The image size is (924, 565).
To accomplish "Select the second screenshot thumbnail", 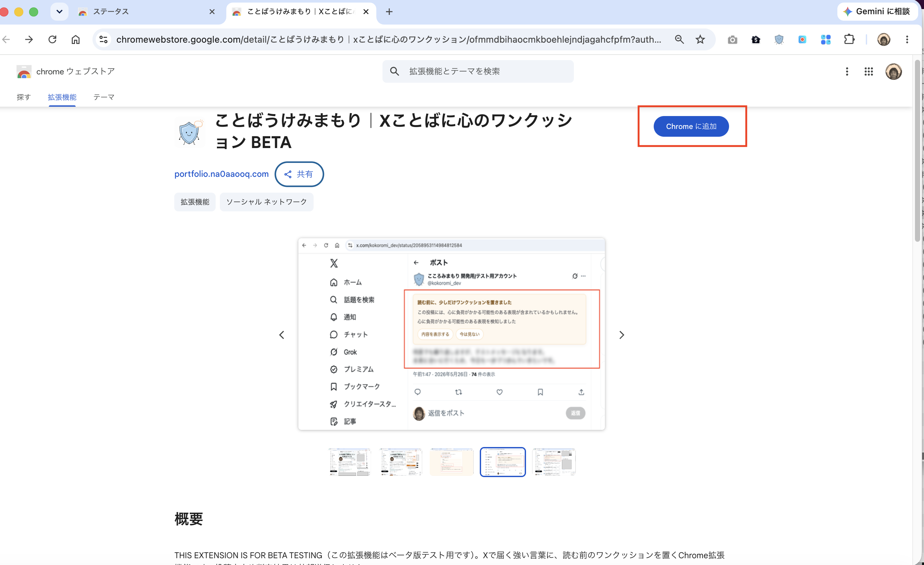I will coord(401,462).
